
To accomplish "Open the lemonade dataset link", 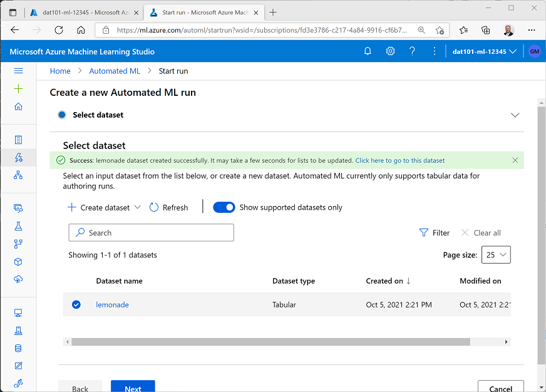I will coord(112,305).
